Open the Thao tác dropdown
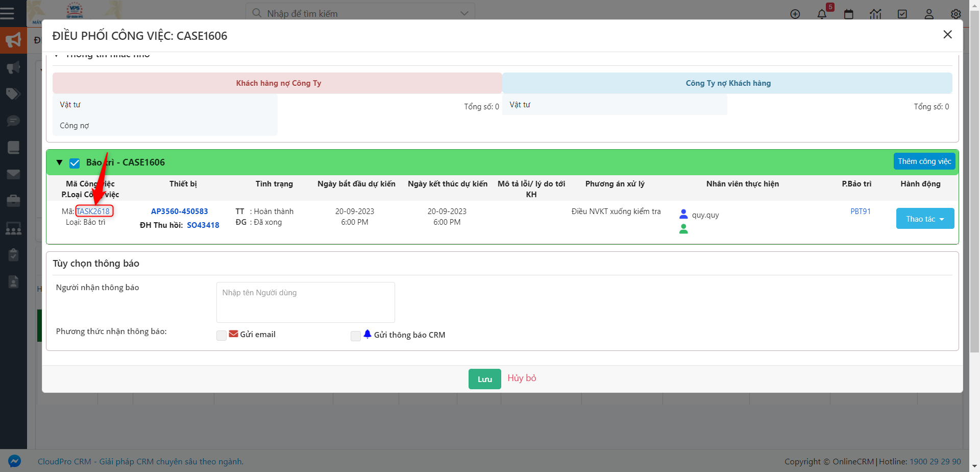Image resolution: width=980 pixels, height=472 pixels. pyautogui.click(x=925, y=219)
